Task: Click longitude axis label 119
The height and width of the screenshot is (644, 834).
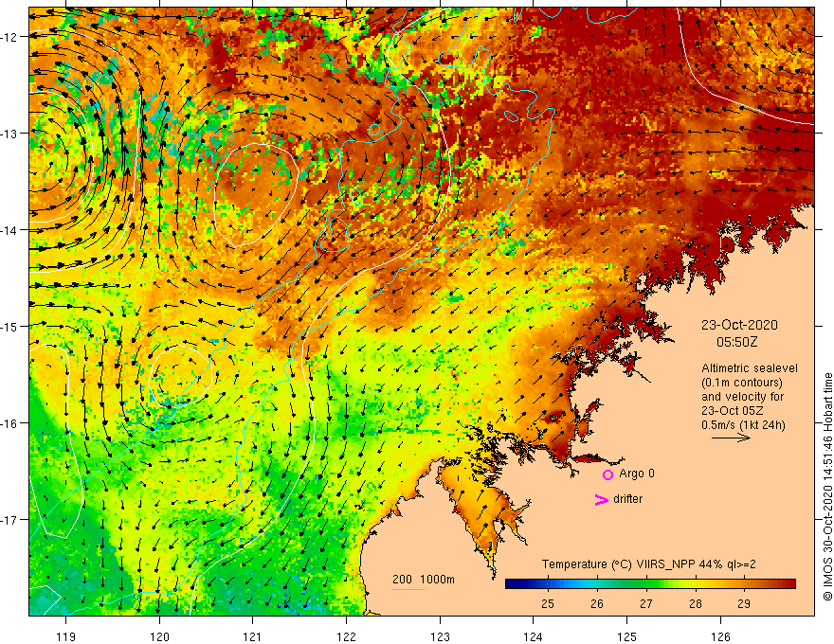Action: click(x=66, y=636)
